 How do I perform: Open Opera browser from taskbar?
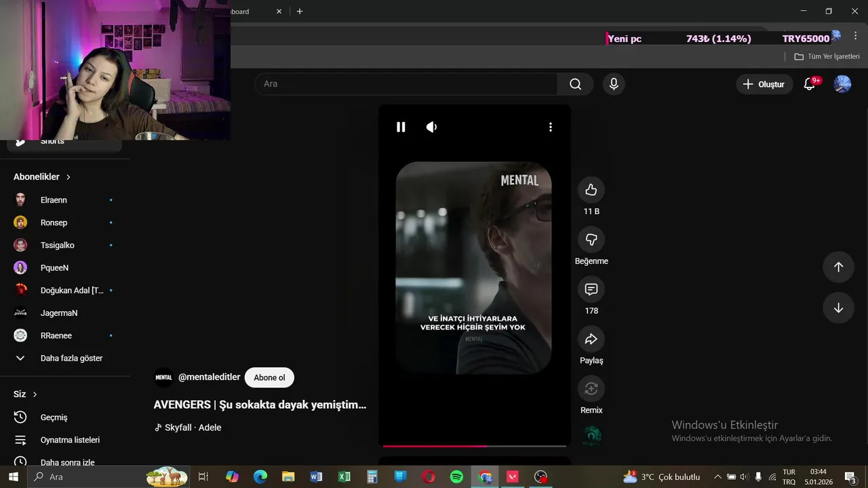429,476
